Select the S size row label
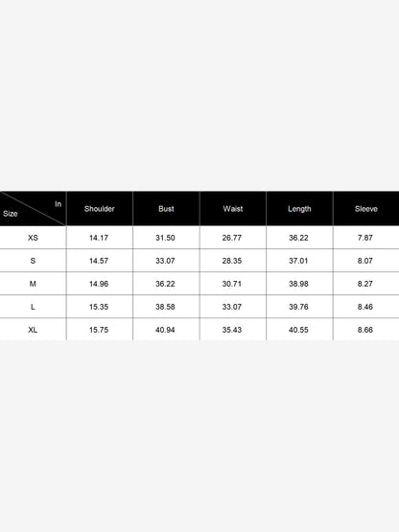Viewport: 399px width, 532px height. (x=33, y=261)
